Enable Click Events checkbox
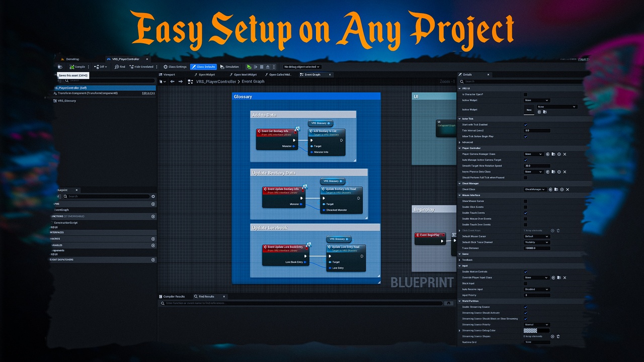 click(526, 207)
